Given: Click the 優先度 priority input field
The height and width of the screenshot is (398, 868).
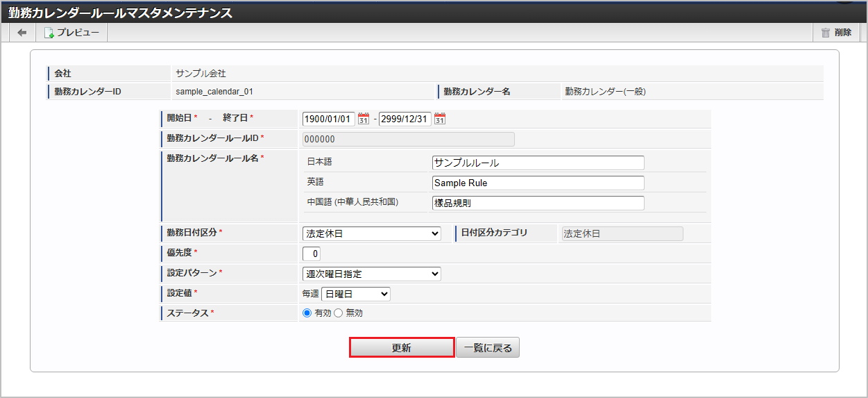Looking at the screenshot, I should pyautogui.click(x=312, y=254).
